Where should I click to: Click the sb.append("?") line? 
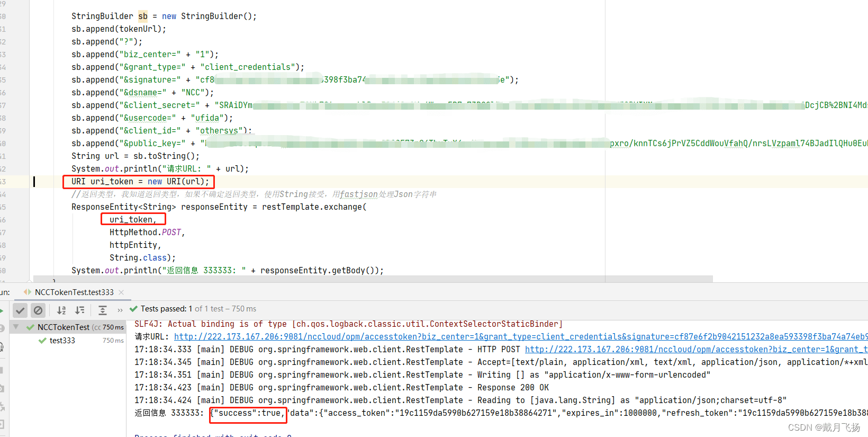(107, 42)
